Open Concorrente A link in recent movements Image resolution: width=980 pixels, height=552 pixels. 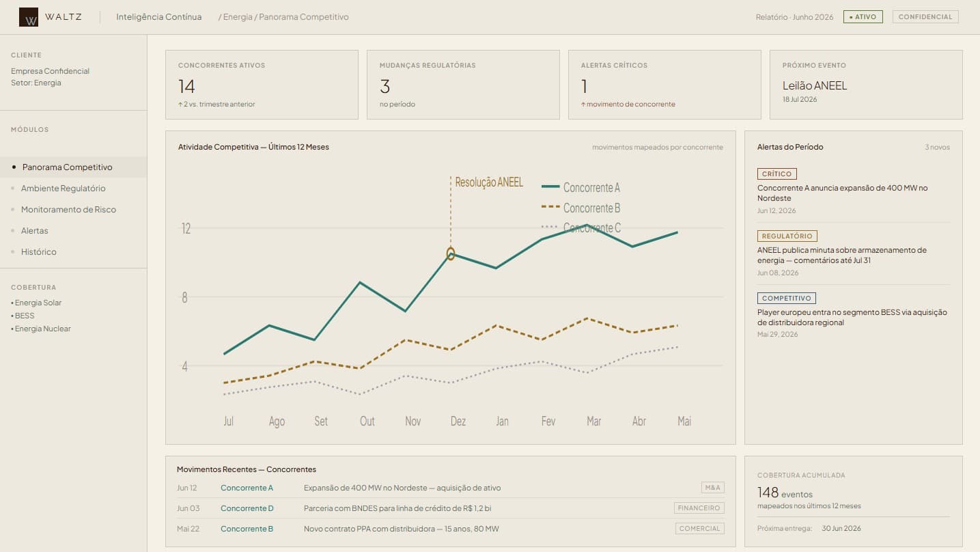coord(247,488)
